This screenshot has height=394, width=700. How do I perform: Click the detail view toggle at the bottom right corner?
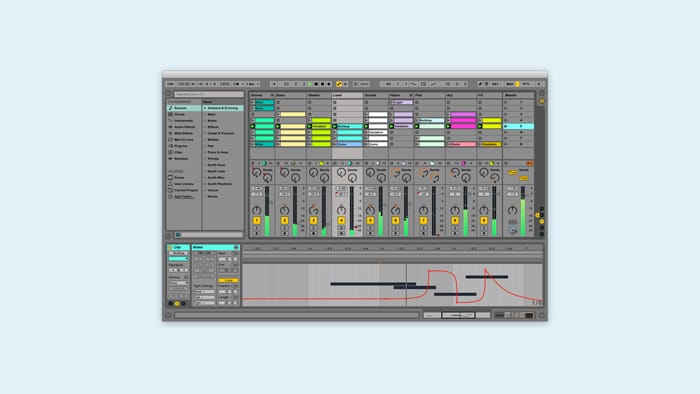[542, 315]
